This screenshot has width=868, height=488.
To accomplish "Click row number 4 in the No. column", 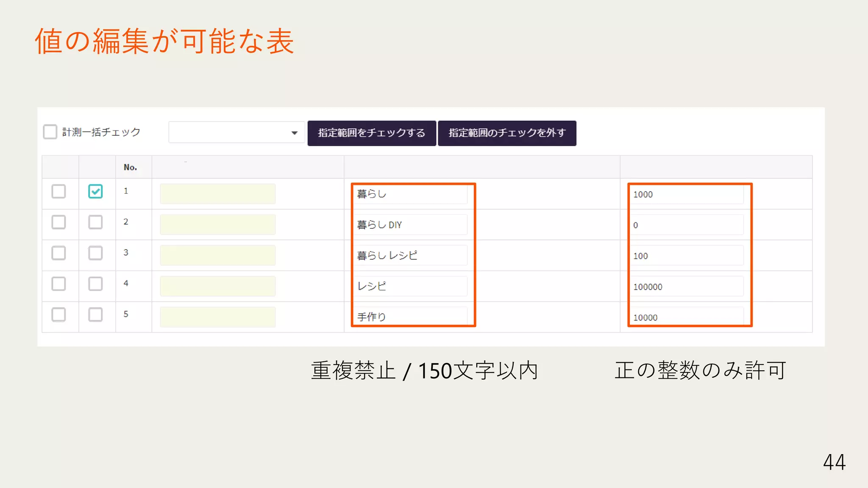I will coord(126,283).
